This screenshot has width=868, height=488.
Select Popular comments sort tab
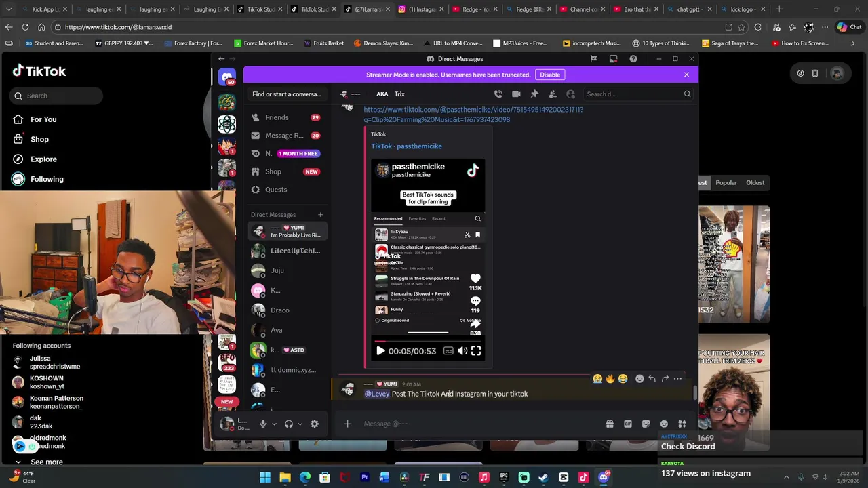726,182
